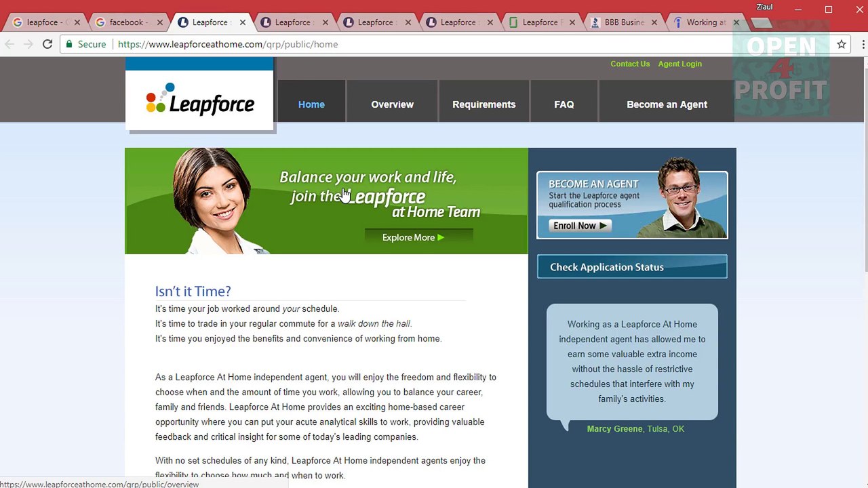Close the 'facebook' Google tab
The height and width of the screenshot is (488, 868).
[x=159, y=22]
